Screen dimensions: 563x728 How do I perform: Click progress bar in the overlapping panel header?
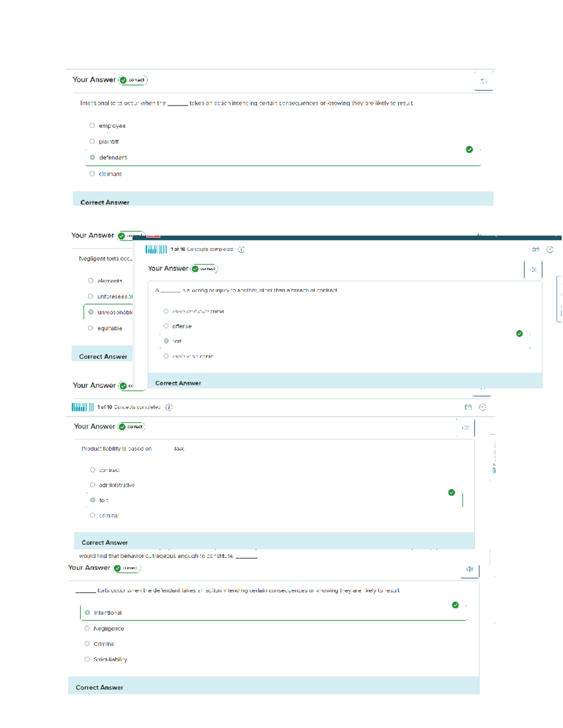tap(156, 249)
